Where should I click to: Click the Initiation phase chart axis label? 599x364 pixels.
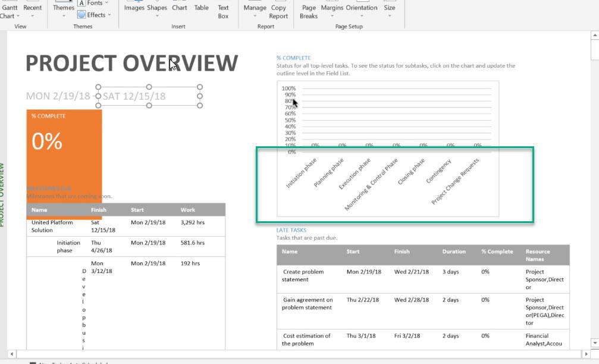pyautogui.click(x=302, y=173)
